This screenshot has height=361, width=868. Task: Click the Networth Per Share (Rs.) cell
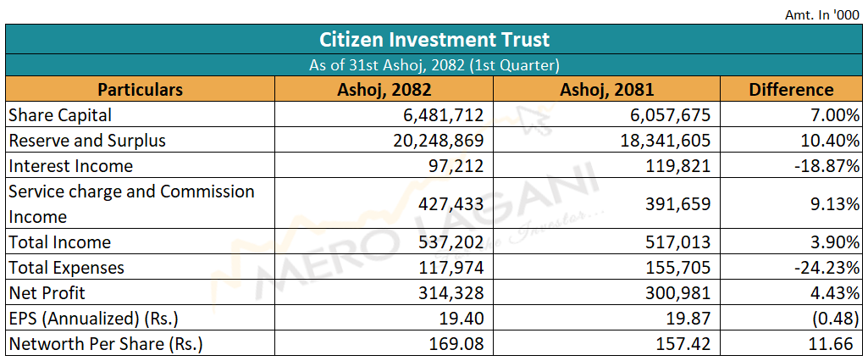[106, 344]
